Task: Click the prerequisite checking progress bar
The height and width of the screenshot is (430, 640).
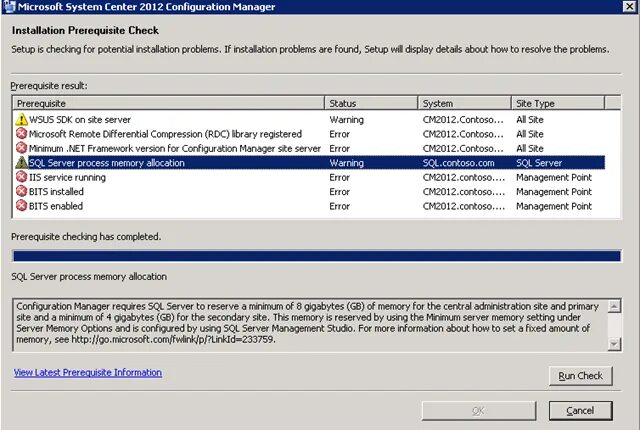Action: 317,256
